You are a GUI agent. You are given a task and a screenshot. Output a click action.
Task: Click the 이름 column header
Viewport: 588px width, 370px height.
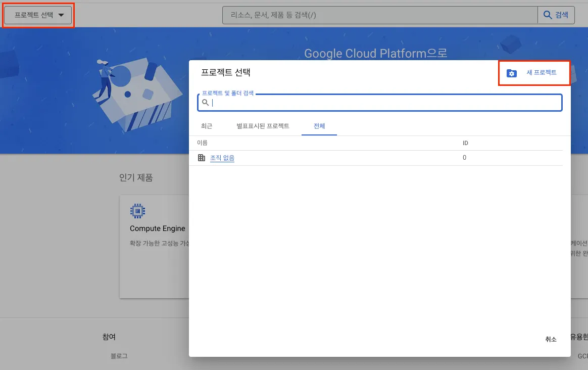pos(202,143)
